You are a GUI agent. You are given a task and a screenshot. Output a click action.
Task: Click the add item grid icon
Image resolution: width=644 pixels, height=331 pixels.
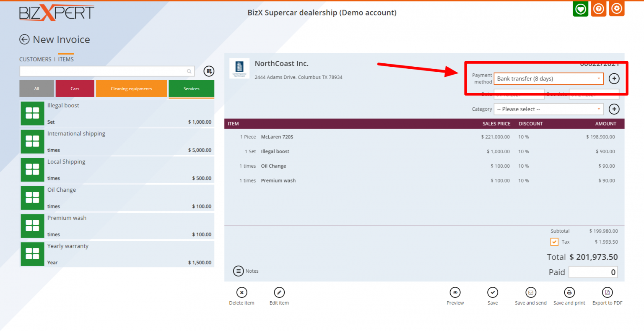[209, 71]
